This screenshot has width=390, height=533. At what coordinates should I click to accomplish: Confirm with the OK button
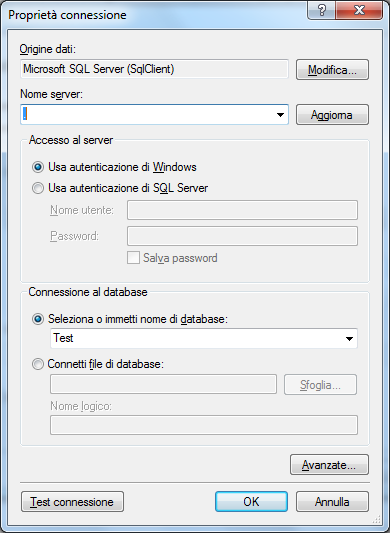click(x=251, y=502)
